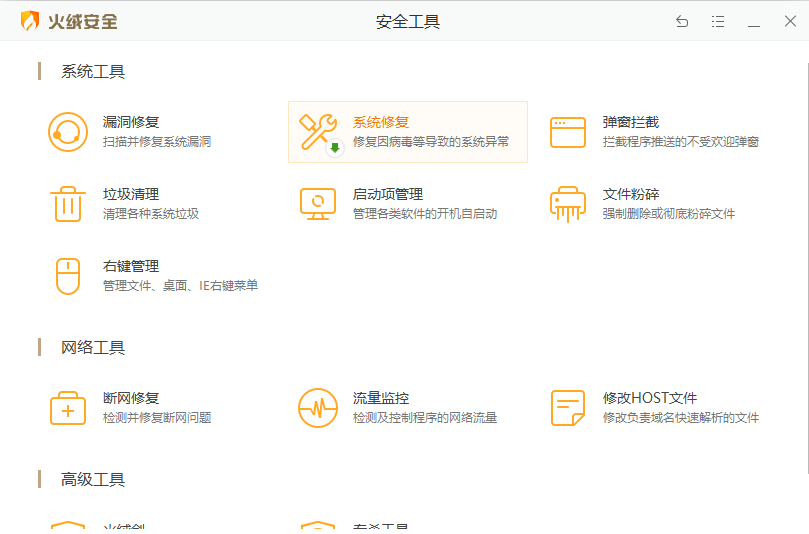809x534 pixels.
Task: Click the 流量监控 title text
Action: pos(381,398)
